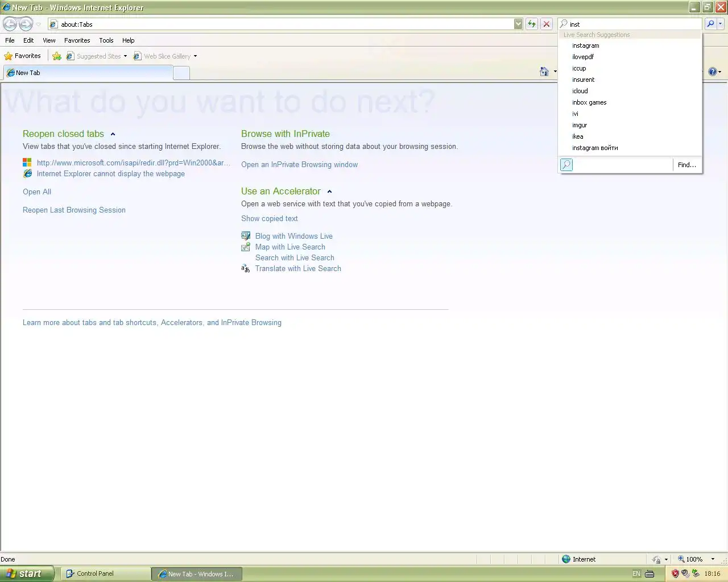This screenshot has width=728, height=582.
Task: Click the zoom magnifier 100% button
Action: 690,559
